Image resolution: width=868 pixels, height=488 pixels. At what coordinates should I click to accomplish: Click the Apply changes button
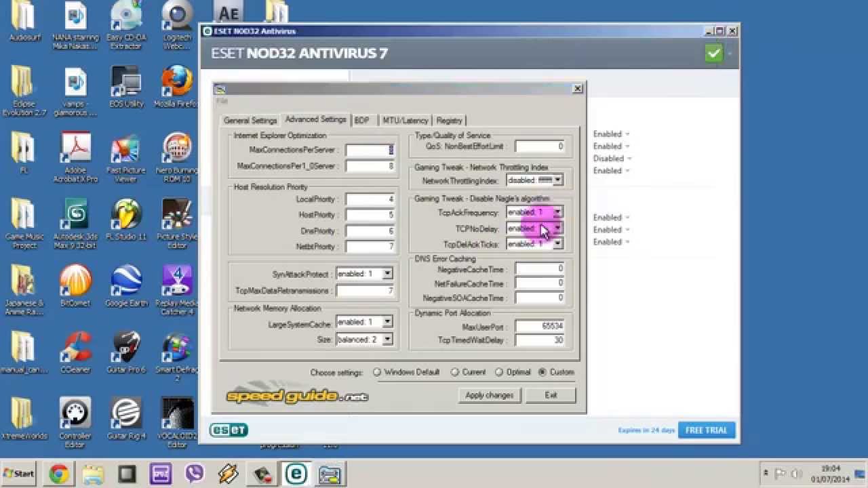click(x=490, y=395)
